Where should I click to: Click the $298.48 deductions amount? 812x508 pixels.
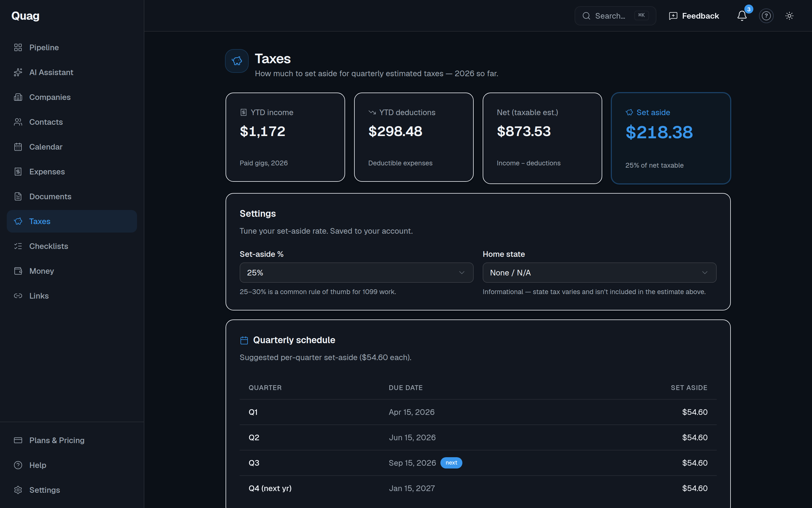click(x=395, y=131)
